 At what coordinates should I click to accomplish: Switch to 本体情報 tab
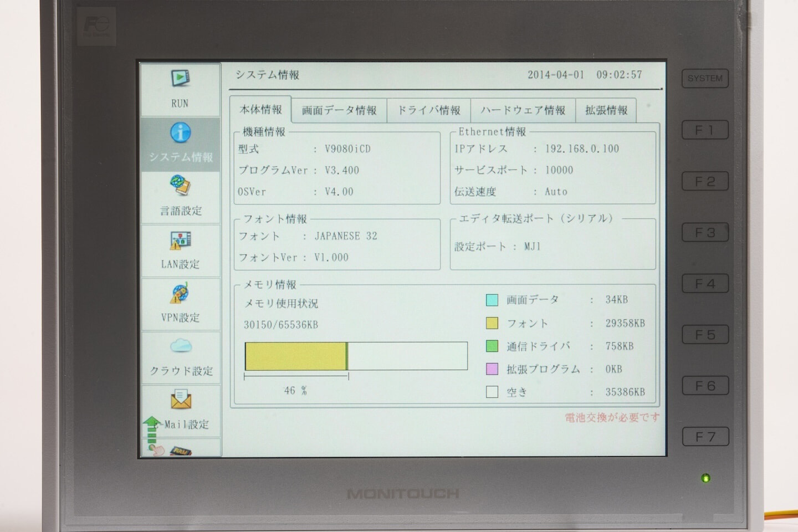click(x=260, y=110)
